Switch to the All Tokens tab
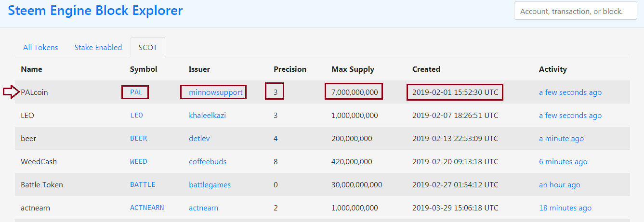The width and height of the screenshot is (644, 222). tap(40, 48)
